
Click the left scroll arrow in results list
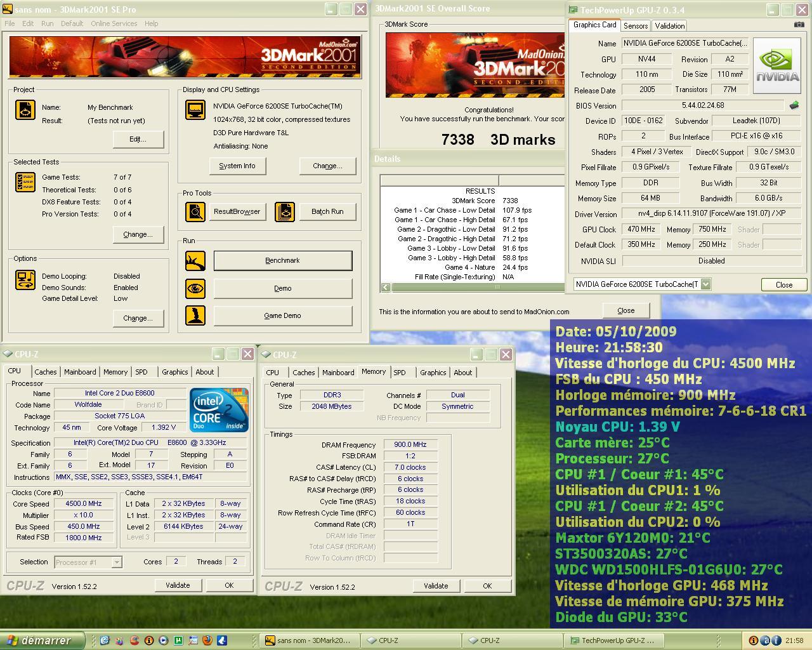pos(386,288)
